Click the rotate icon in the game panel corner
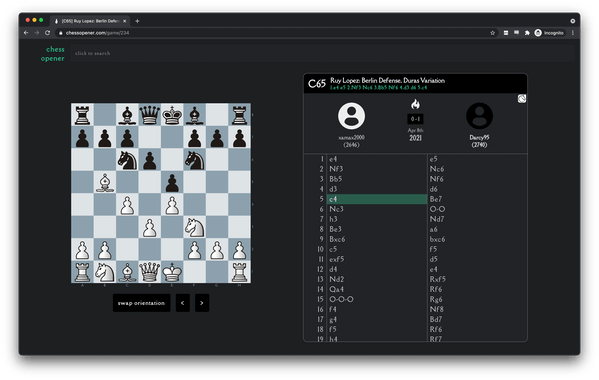This screenshot has width=599, height=380. pos(522,99)
